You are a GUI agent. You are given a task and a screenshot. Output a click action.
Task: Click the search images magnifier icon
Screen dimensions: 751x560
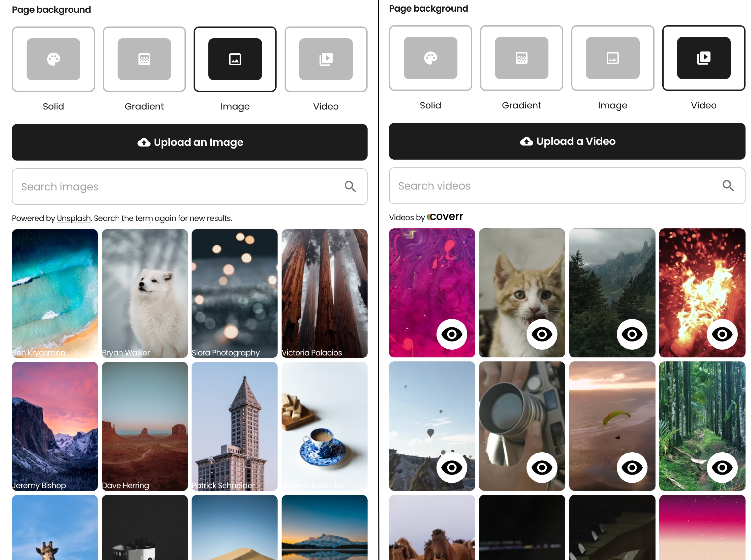point(350,186)
